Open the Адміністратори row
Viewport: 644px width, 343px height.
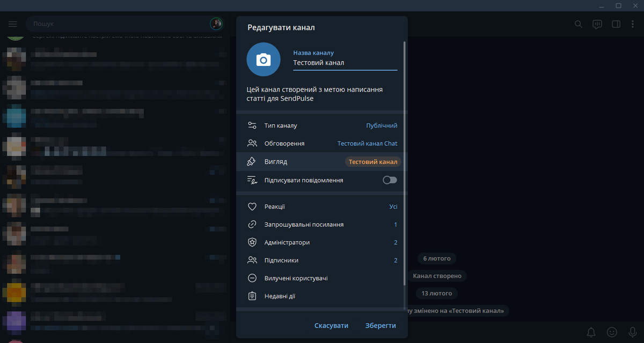pyautogui.click(x=322, y=242)
